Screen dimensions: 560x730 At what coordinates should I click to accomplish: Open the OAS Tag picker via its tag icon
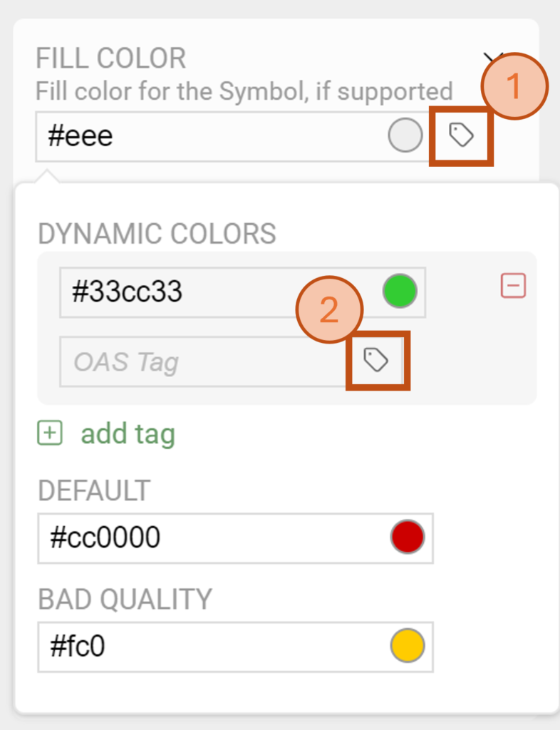pyautogui.click(x=377, y=360)
